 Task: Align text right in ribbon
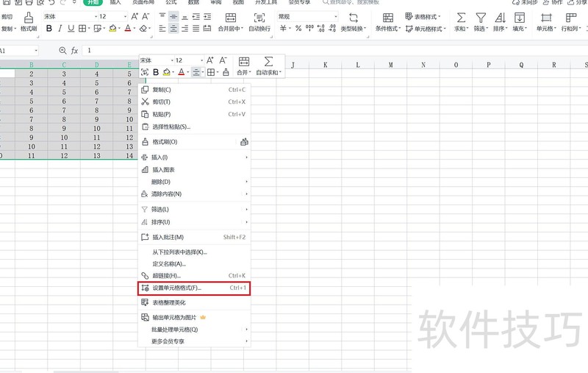tap(184, 29)
